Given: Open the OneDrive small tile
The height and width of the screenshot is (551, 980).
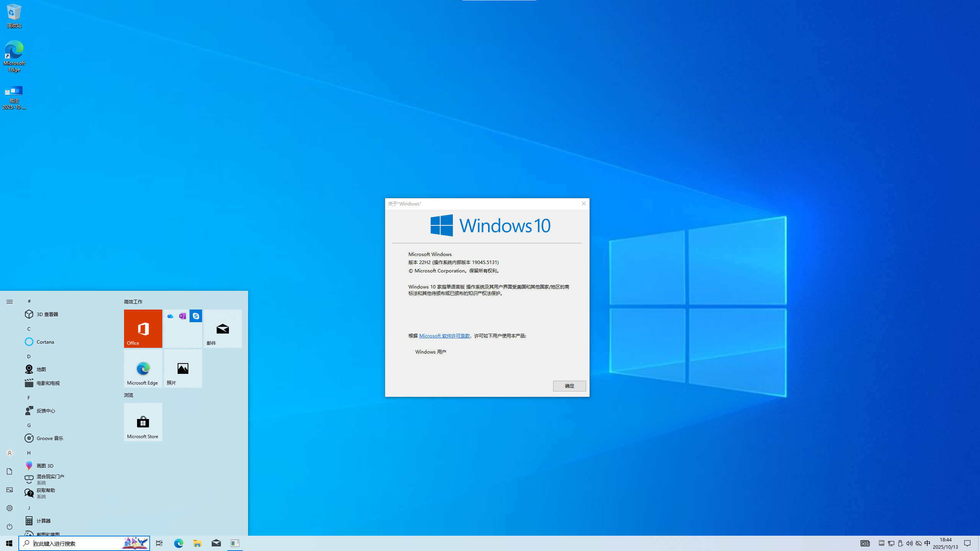Looking at the screenshot, I should point(170,316).
